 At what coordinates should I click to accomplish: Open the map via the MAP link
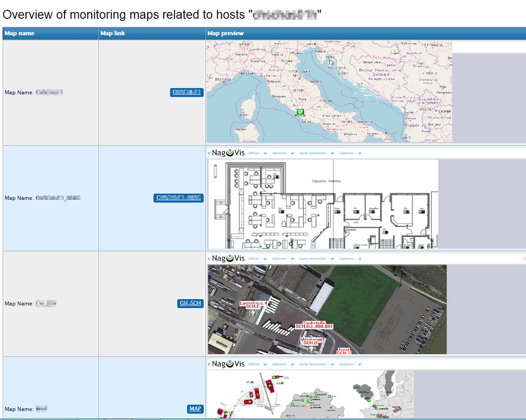195,409
